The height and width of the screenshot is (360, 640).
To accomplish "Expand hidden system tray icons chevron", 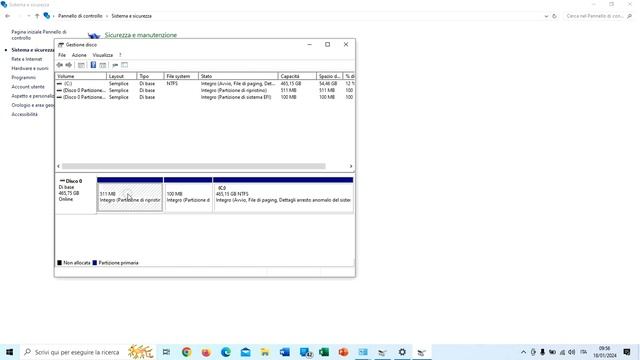I will (523, 352).
